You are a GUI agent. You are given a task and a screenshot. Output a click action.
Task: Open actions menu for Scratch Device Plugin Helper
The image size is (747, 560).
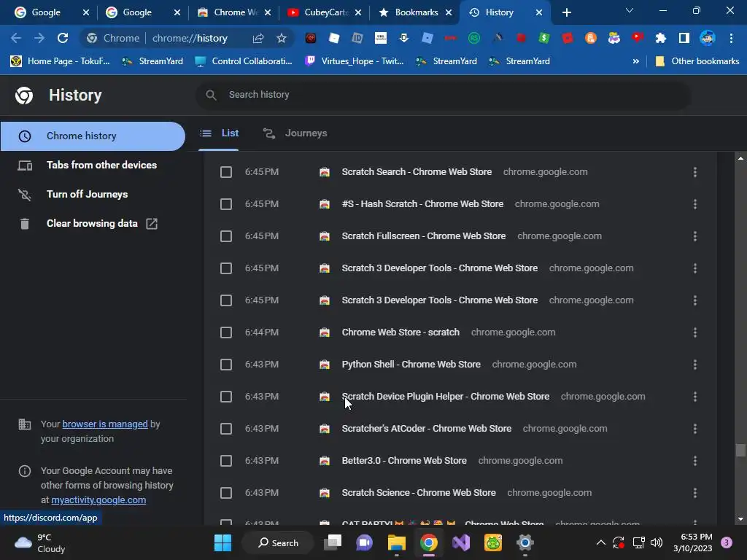695,397
